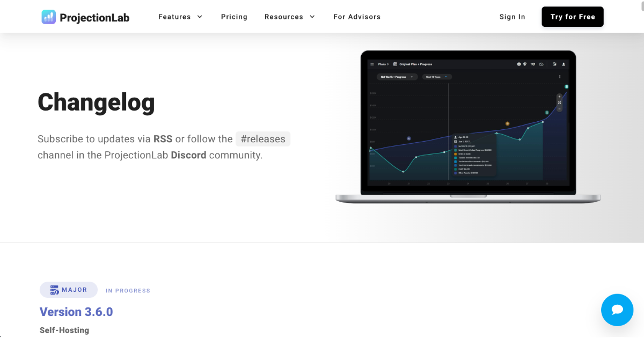
Task: Click the user account icon in preview
Action: click(563, 64)
